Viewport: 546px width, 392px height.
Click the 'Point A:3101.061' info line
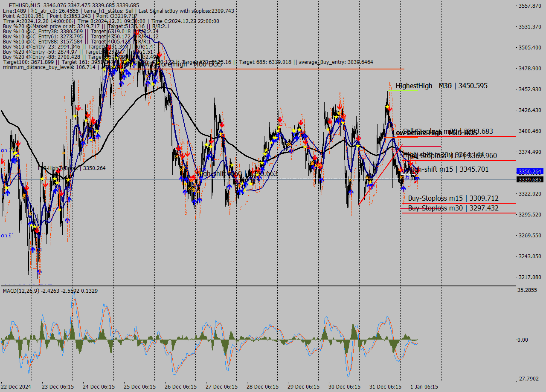tap(70, 16)
